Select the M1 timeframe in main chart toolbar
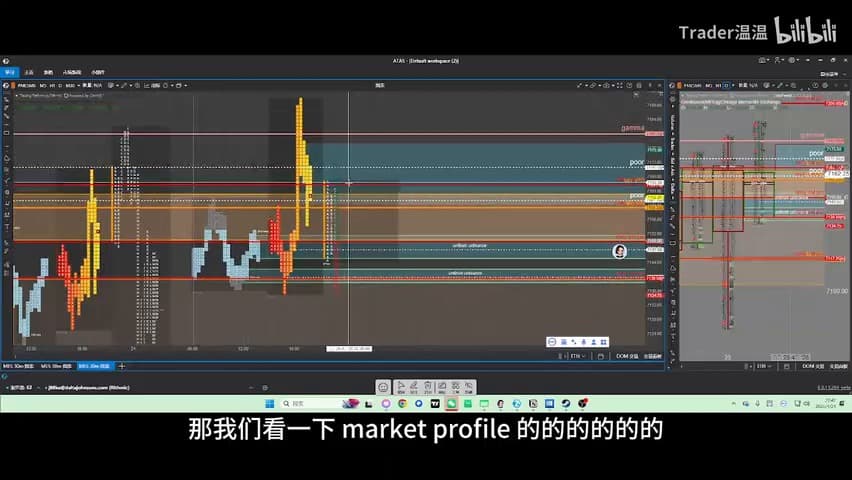This screenshot has height=480, width=852. pyautogui.click(x=42, y=85)
